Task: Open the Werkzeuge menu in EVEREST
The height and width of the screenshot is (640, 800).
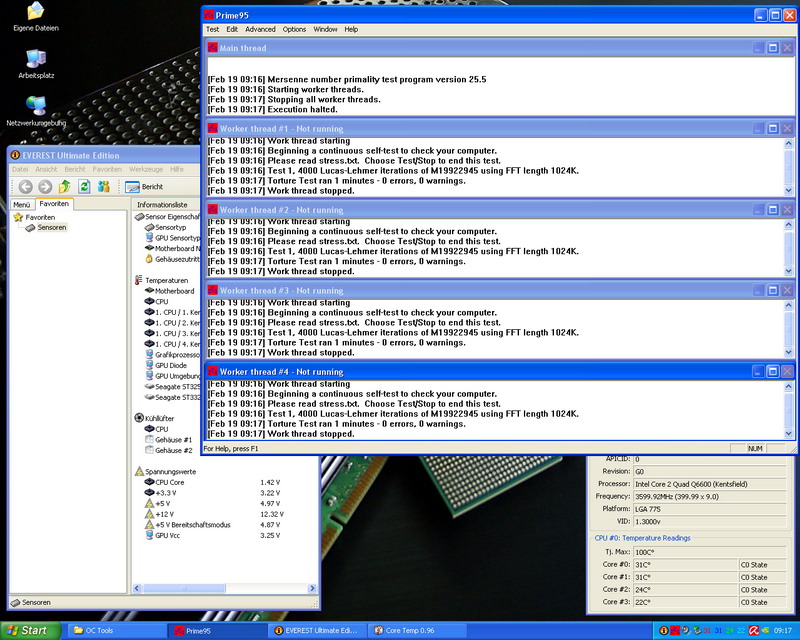Action: click(x=145, y=170)
